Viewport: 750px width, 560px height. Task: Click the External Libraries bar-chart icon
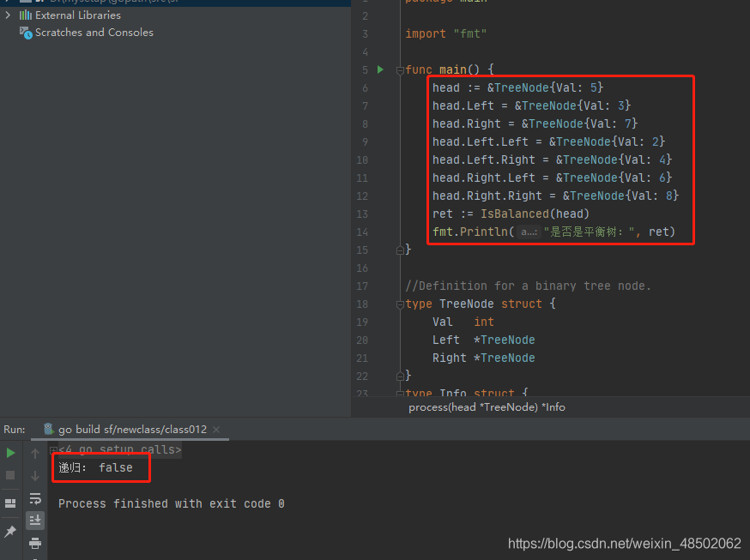pos(26,15)
